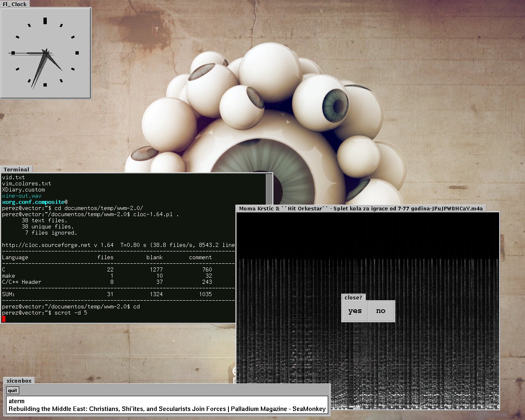Viewport: 525px width, 420px height.
Task: Select the aterm entry in xiconbox
Action: 16,401
